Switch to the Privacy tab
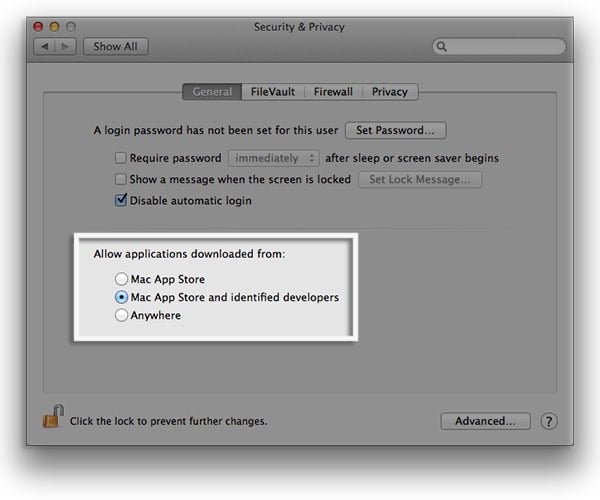The width and height of the screenshot is (600, 500). point(390,92)
